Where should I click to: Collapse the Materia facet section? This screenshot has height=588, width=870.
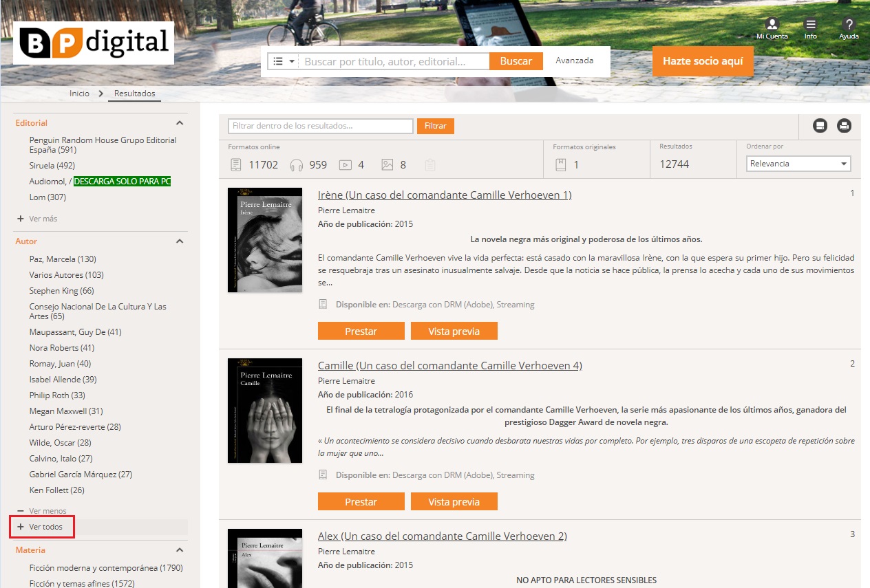coord(180,550)
